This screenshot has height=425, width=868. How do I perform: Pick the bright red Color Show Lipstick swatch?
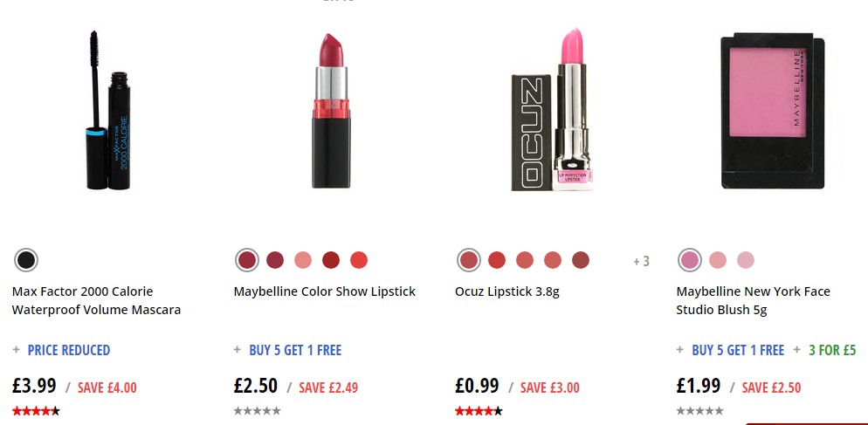click(359, 260)
